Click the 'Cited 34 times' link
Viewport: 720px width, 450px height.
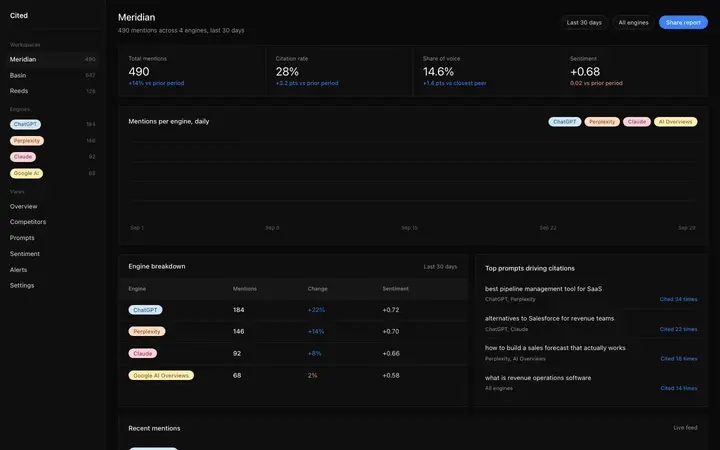coord(678,299)
